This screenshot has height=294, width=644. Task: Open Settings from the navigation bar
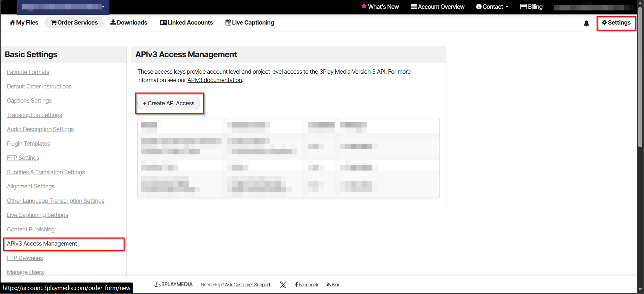pyautogui.click(x=616, y=23)
